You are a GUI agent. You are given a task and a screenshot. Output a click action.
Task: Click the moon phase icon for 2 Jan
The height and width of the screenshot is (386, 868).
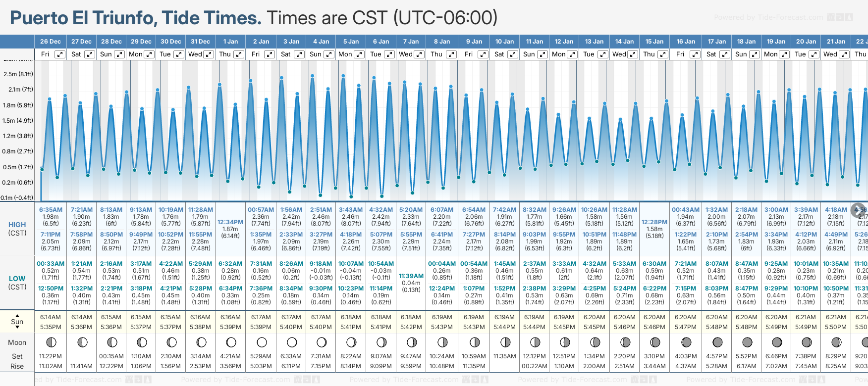click(262, 342)
